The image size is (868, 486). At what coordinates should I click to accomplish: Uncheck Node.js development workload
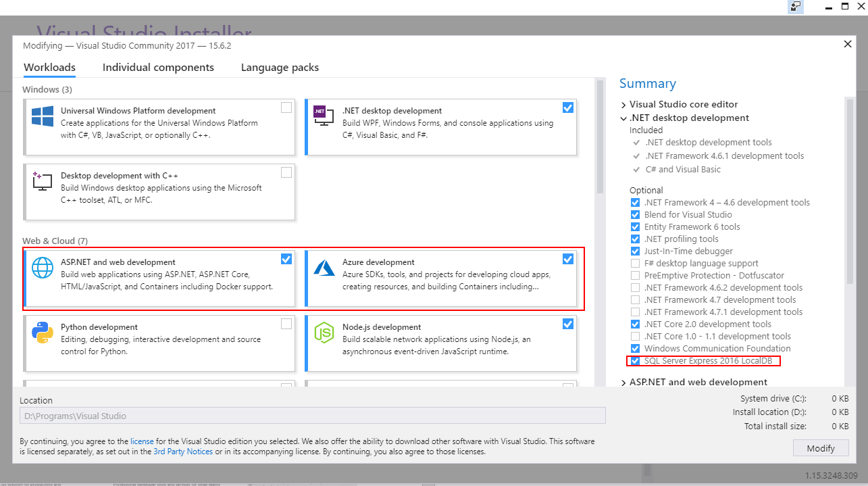[x=567, y=324]
